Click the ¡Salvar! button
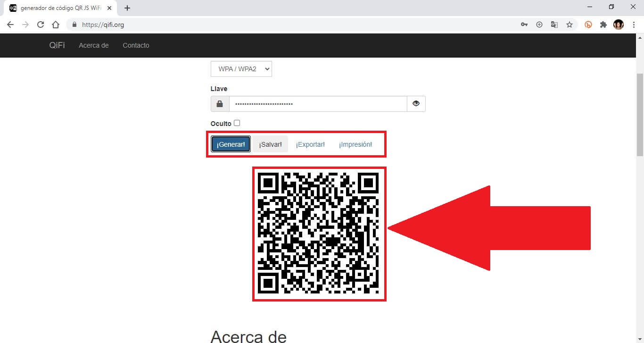Image resolution: width=644 pixels, height=343 pixels. coord(270,144)
